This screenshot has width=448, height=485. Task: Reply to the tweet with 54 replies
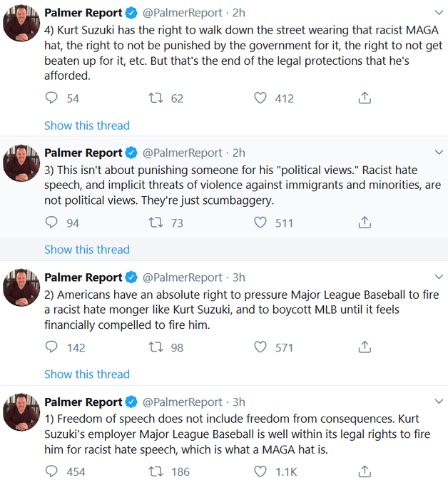pos(51,98)
